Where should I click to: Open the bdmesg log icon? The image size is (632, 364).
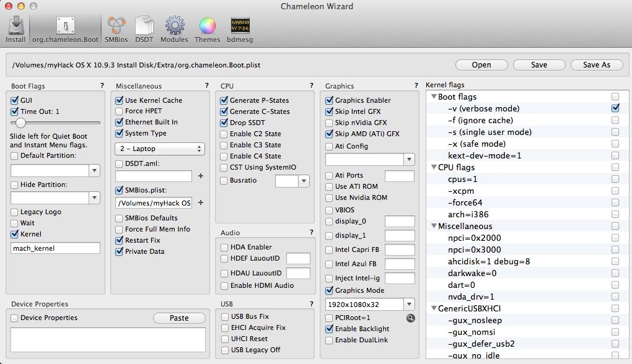click(x=240, y=29)
